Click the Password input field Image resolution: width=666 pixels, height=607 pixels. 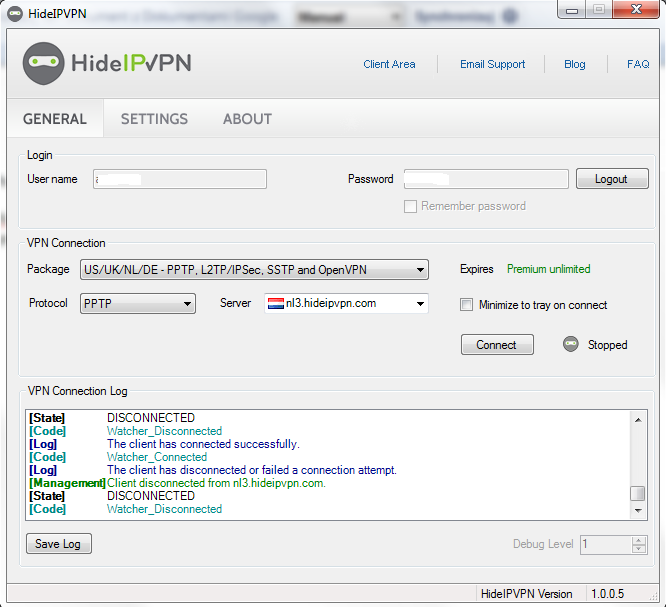(486, 179)
